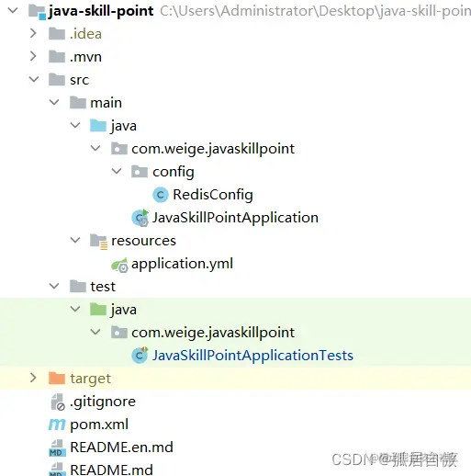Click the .idea folder icon

pos(57,34)
